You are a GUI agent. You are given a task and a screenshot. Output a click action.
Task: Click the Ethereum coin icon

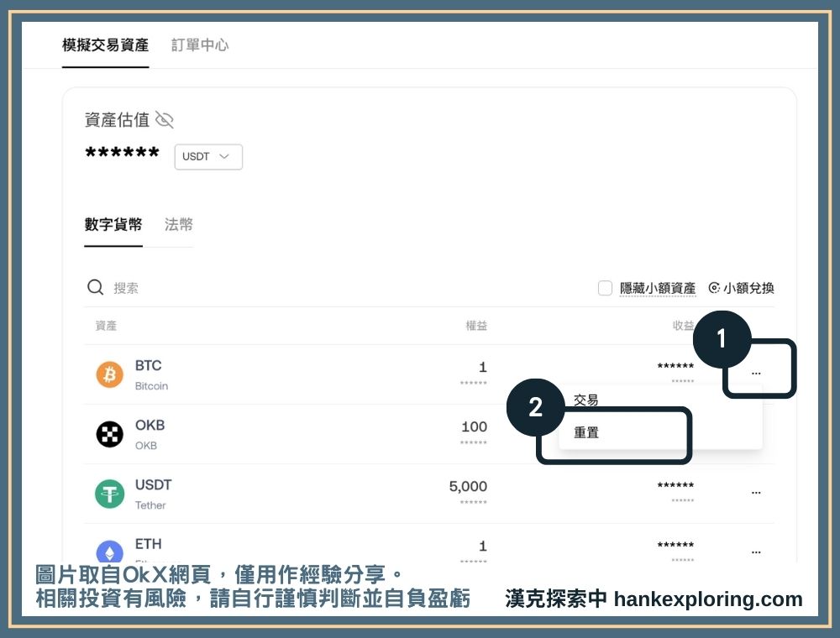[109, 552]
